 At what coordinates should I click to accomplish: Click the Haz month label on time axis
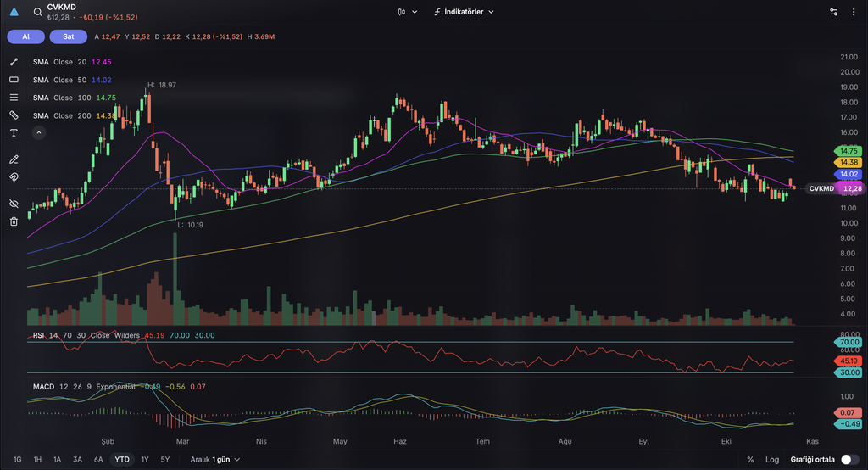pos(400,442)
